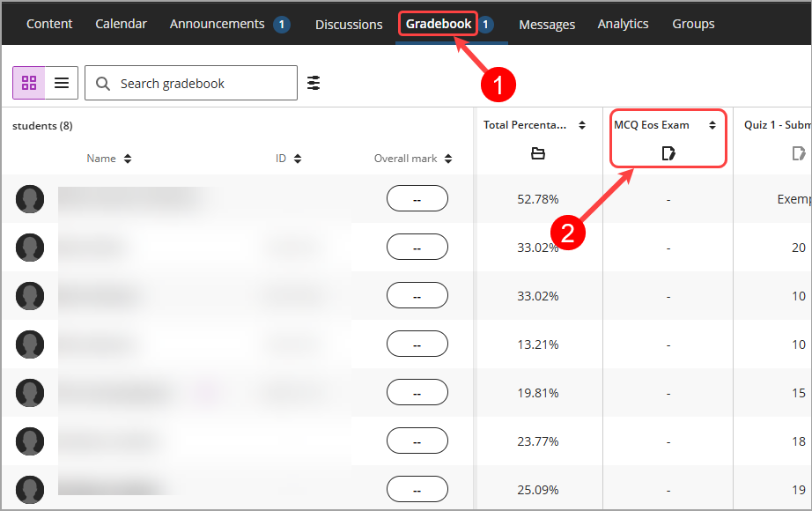Click Quiz 1 score 19 cell
The height and width of the screenshot is (511, 812).
[x=799, y=490]
